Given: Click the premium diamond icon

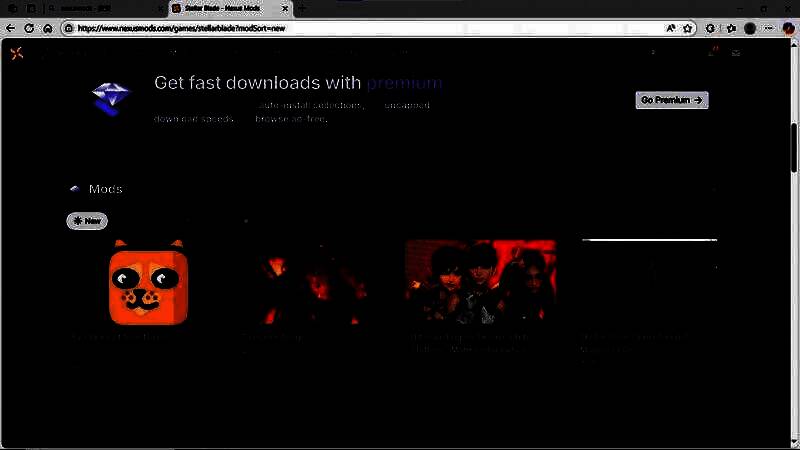Looking at the screenshot, I should [110, 98].
